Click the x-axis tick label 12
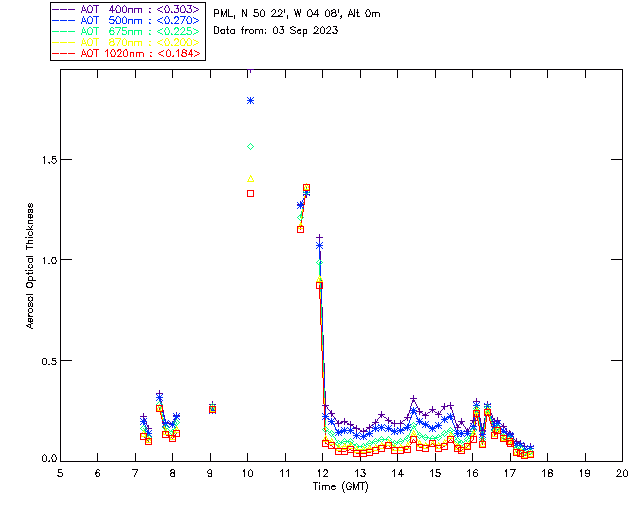This screenshot has width=640, height=512. coord(322,473)
